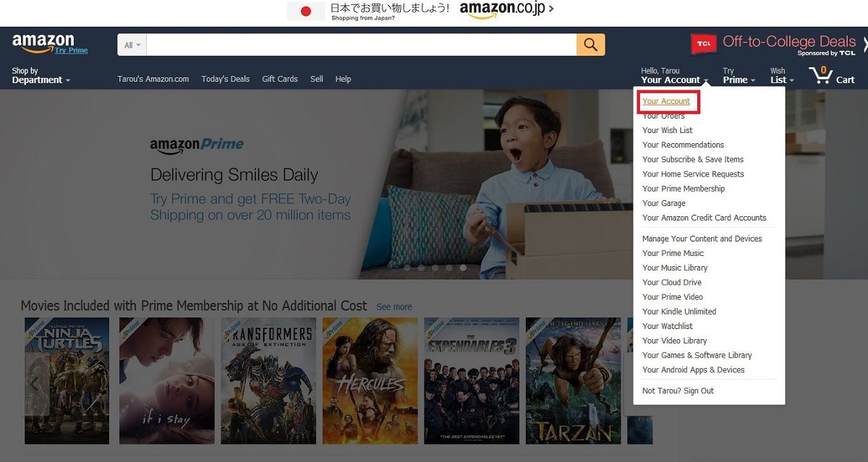
Task: Open Your Subscribe & Save Items
Action: (x=693, y=159)
